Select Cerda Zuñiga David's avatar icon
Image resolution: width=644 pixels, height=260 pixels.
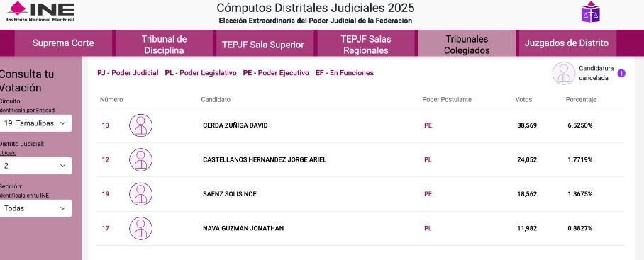tap(141, 125)
